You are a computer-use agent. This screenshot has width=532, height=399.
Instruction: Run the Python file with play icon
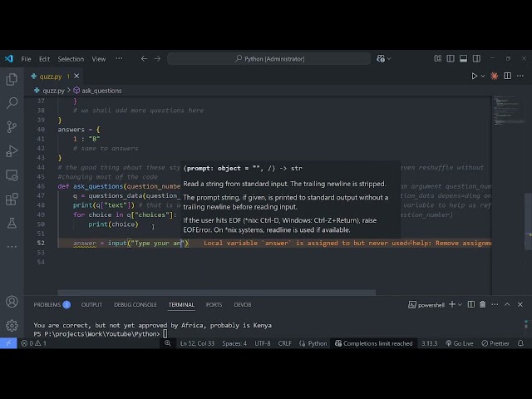click(x=475, y=76)
